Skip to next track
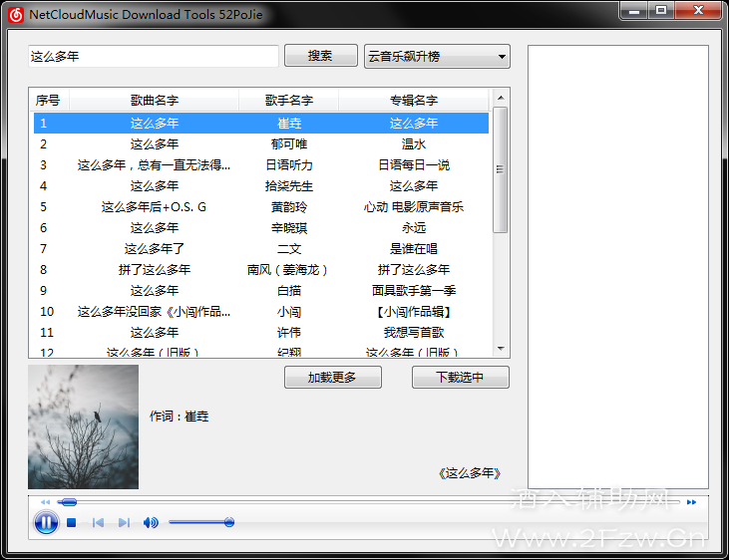The height and width of the screenshot is (560, 729). [x=124, y=523]
